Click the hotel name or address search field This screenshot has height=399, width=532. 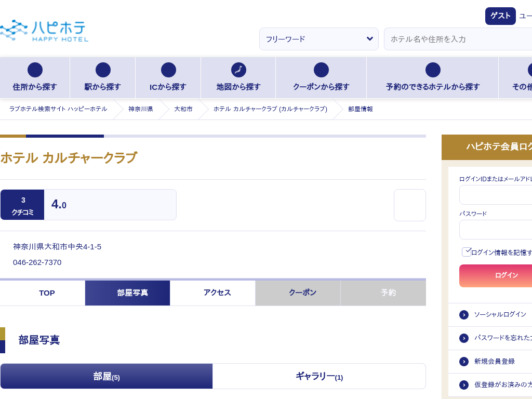click(x=458, y=39)
